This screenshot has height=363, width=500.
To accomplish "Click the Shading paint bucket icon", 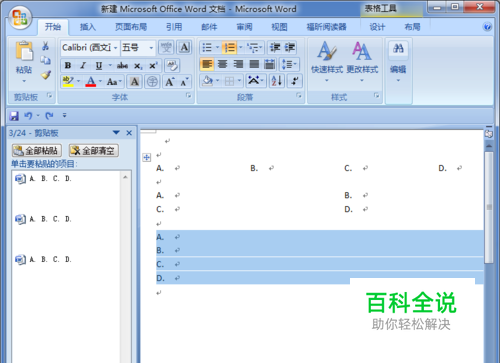I will 207,81.
